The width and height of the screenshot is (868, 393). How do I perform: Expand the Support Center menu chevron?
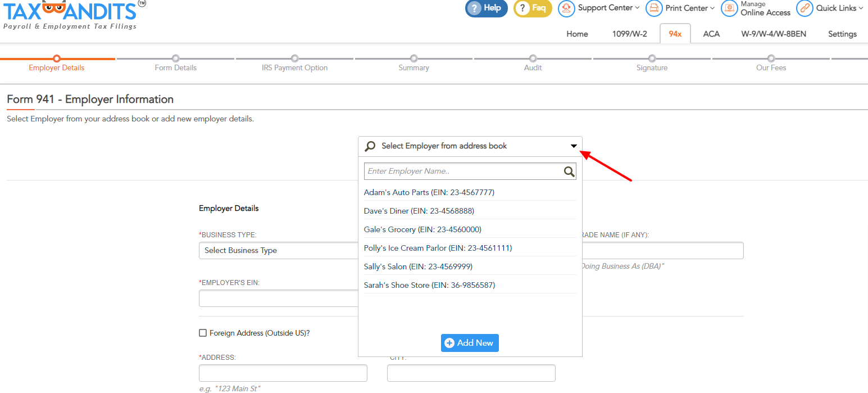637,8
